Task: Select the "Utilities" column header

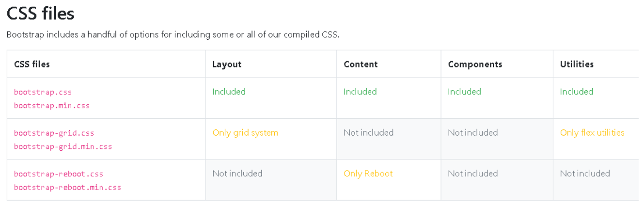Action: pos(577,64)
